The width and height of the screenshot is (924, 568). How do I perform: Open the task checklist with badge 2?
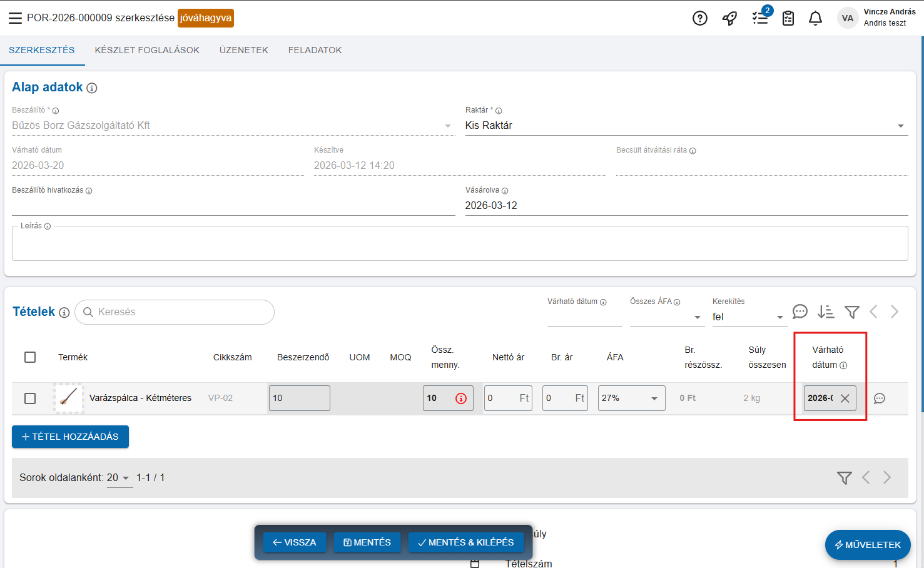click(760, 18)
